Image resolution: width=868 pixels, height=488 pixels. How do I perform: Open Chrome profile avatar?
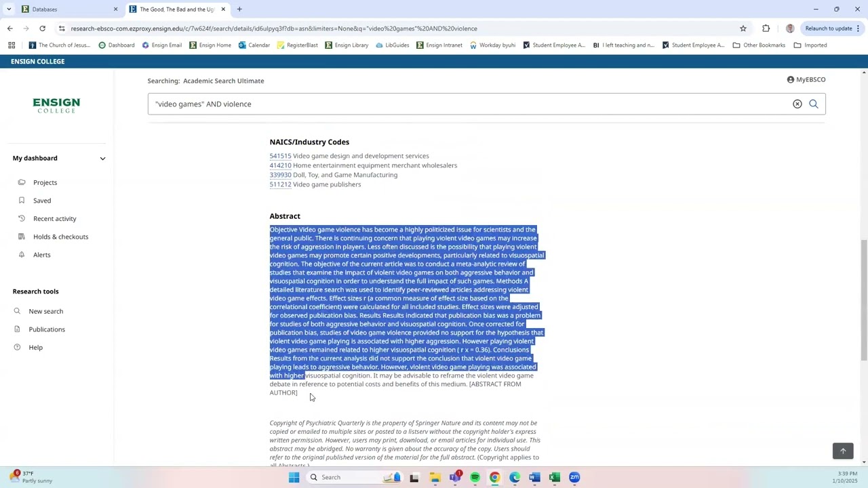[x=790, y=28]
